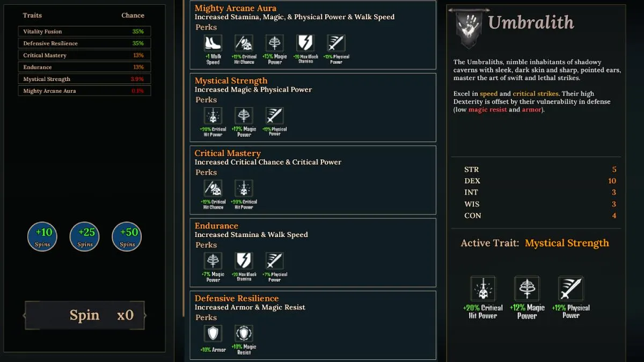Click the Endurance trait card title
Viewport: 644px width, 362px height.
(x=216, y=226)
